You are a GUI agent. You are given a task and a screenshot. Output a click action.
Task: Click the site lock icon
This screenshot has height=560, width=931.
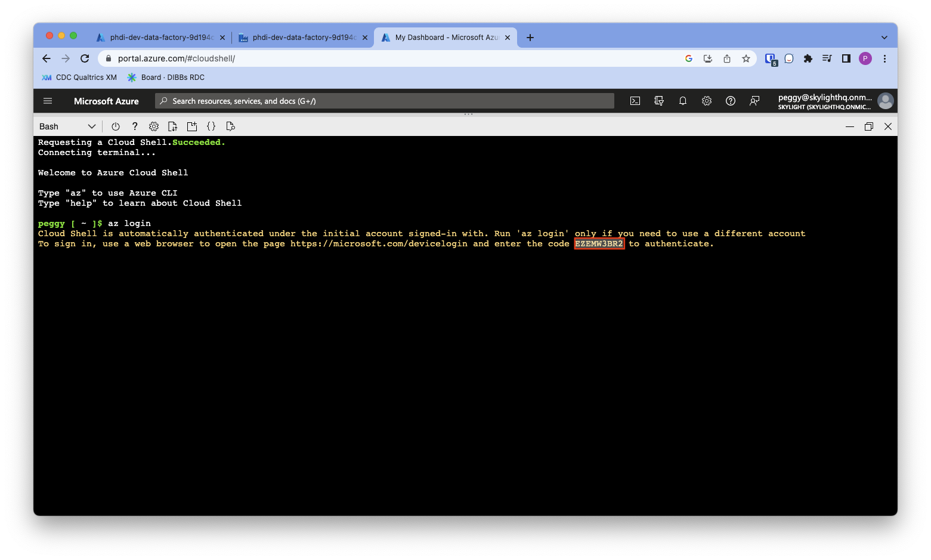click(108, 58)
